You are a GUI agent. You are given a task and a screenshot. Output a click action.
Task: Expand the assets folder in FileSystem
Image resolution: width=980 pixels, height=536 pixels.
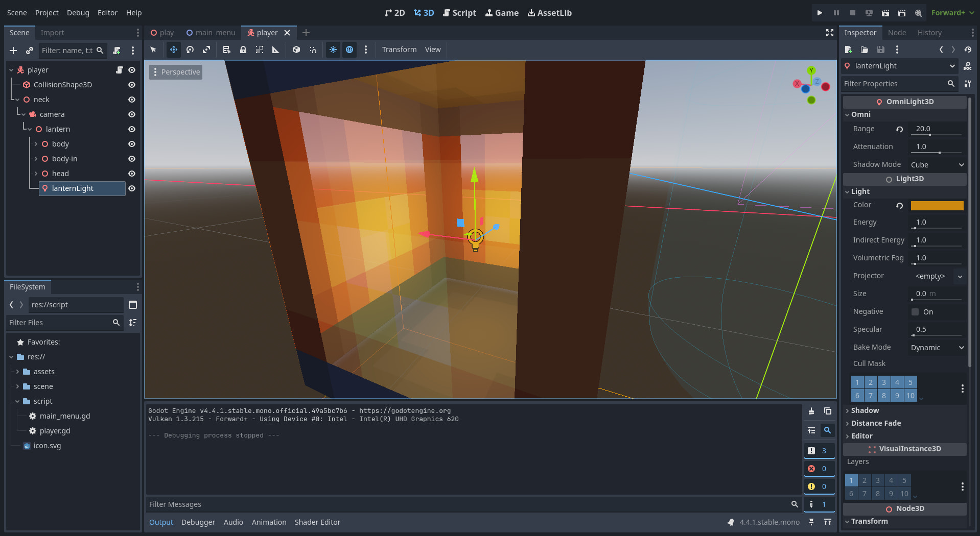17,372
